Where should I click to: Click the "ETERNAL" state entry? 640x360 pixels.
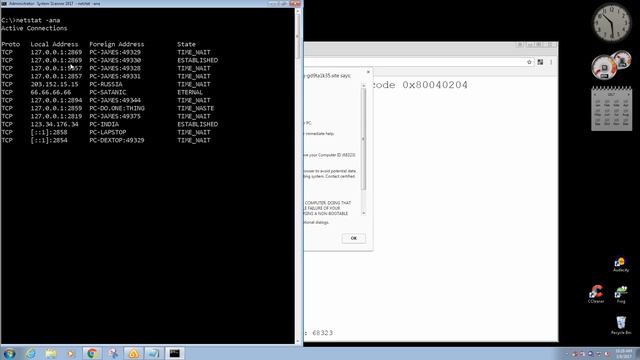pyautogui.click(x=190, y=92)
